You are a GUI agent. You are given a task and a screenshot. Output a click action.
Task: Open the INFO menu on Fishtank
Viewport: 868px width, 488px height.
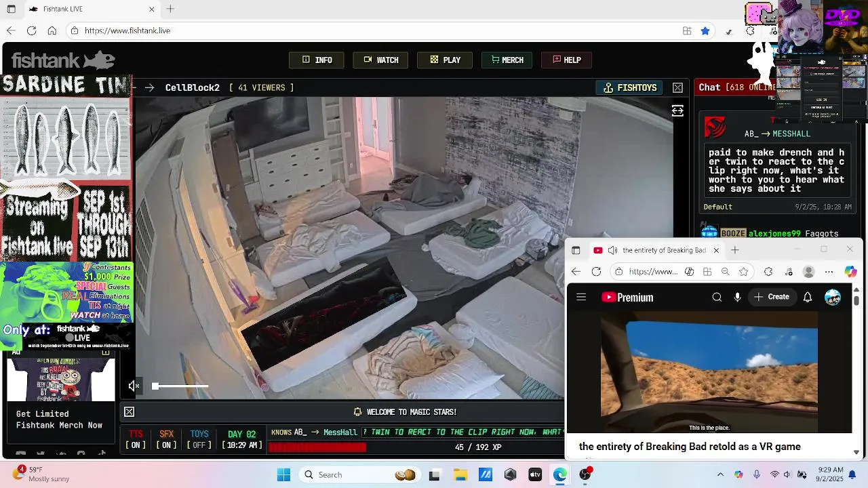(317, 60)
